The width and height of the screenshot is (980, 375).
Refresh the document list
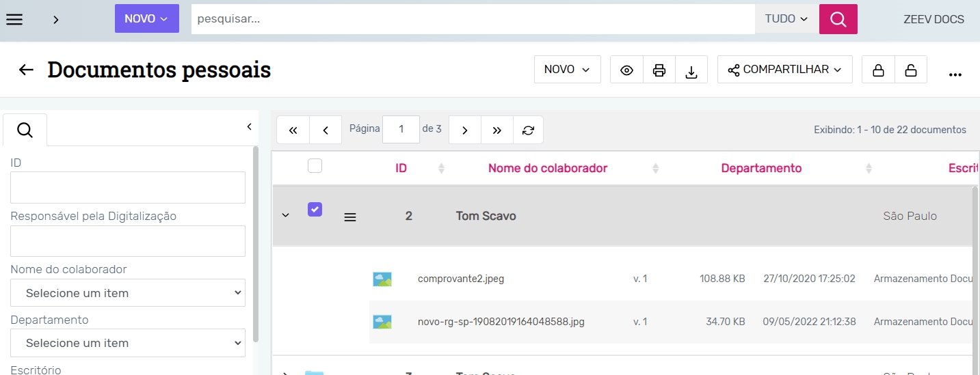click(528, 130)
